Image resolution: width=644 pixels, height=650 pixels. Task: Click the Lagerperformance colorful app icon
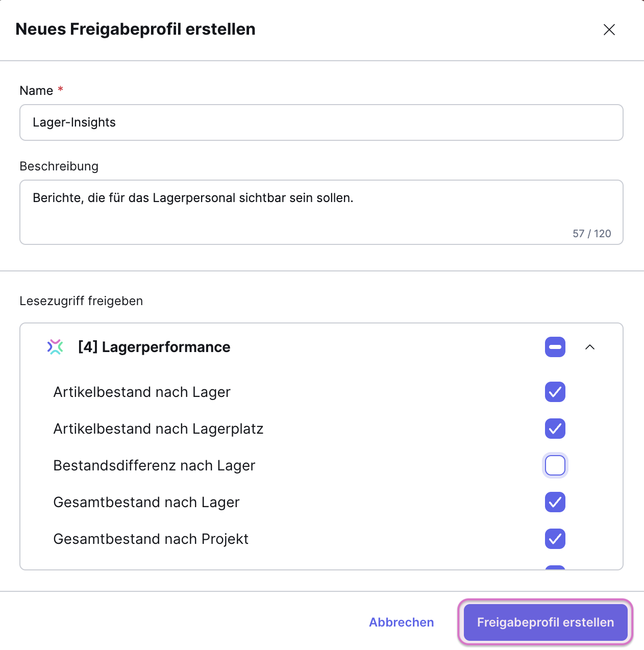[x=55, y=347]
